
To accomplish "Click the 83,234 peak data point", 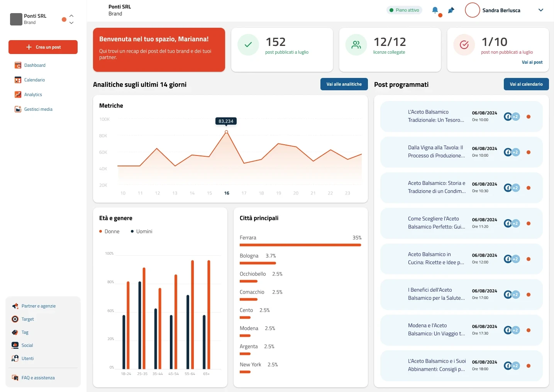I will click(226, 132).
